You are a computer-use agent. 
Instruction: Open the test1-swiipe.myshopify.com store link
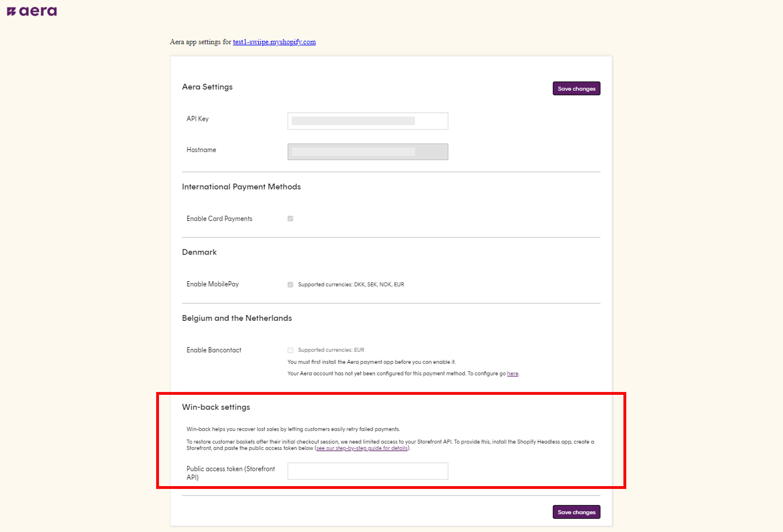click(274, 42)
